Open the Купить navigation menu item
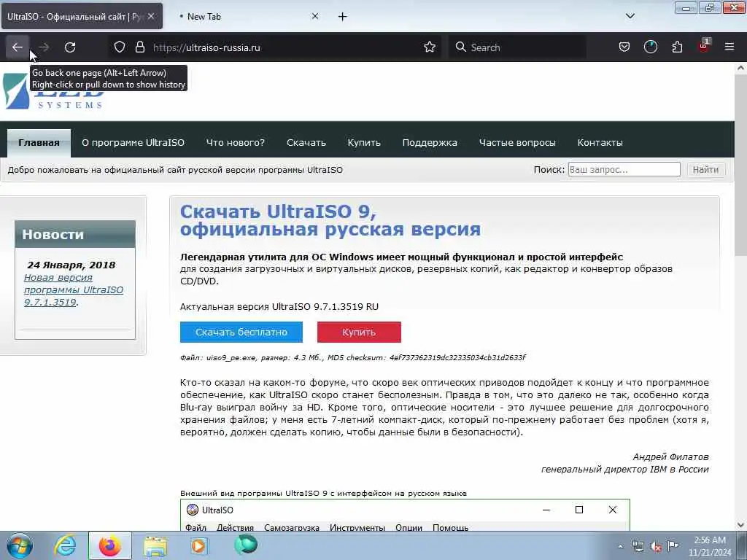The image size is (747, 560). 364,143
